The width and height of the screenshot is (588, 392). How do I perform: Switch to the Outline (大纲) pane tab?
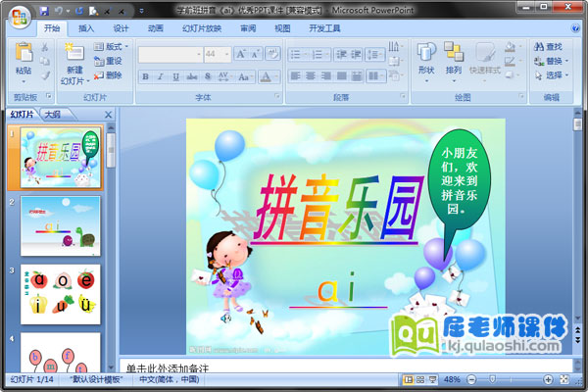coord(53,115)
